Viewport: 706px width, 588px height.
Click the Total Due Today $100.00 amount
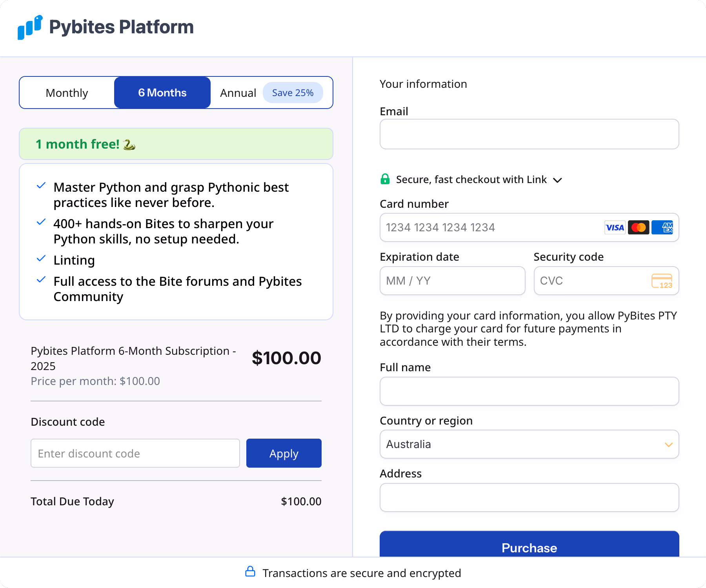(301, 501)
